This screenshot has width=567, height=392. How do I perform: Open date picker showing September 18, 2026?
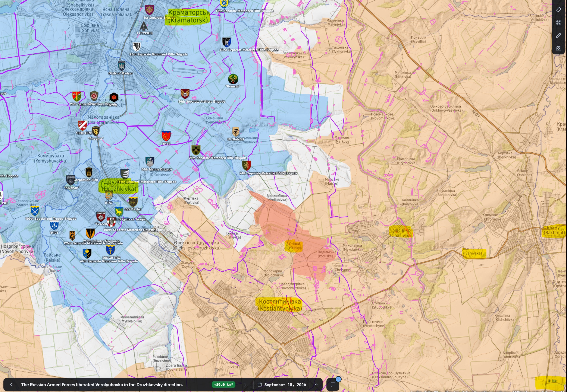pyautogui.click(x=282, y=385)
